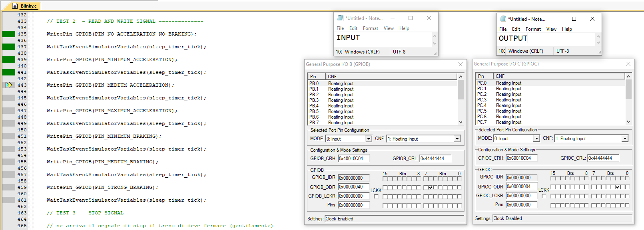The width and height of the screenshot is (644, 230).
Task: Click the GPIOC pin list scrollbar thumb
Action: (628, 89)
